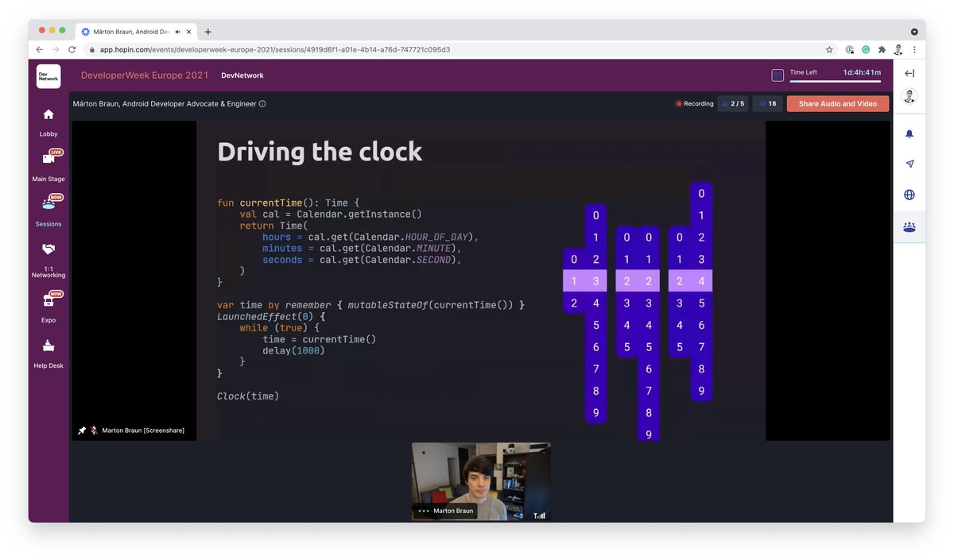
Task: Click the Time Left 1d:4h:41m countdown
Action: click(863, 72)
